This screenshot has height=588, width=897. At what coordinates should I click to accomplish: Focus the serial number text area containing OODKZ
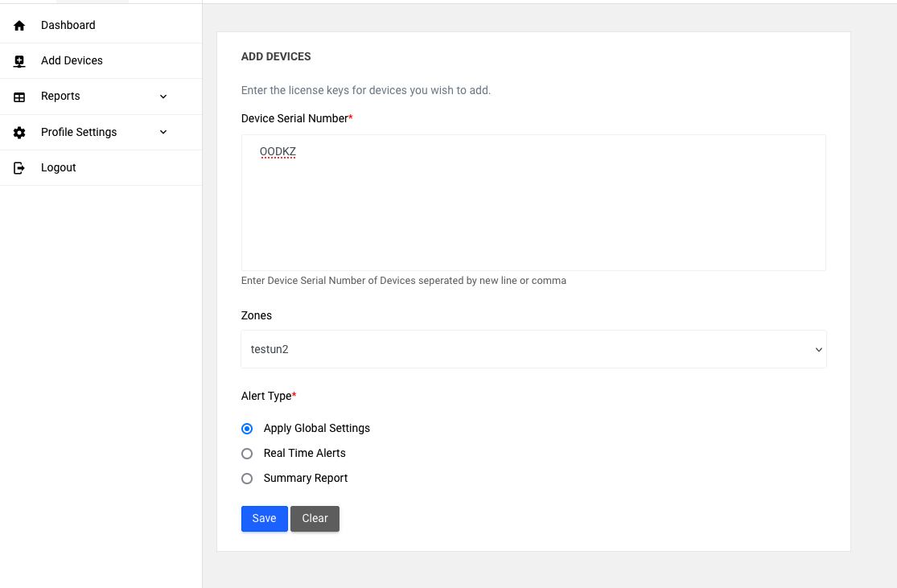[533, 203]
